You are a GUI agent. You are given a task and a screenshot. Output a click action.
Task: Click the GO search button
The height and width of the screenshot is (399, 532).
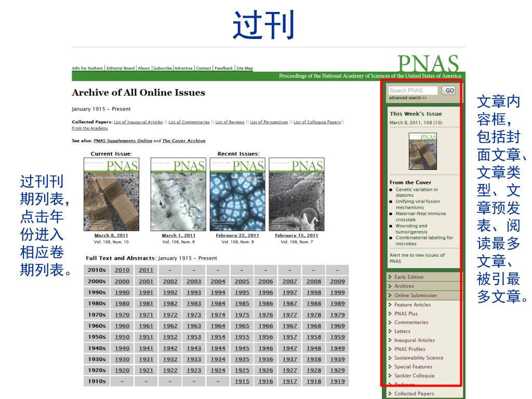click(449, 90)
